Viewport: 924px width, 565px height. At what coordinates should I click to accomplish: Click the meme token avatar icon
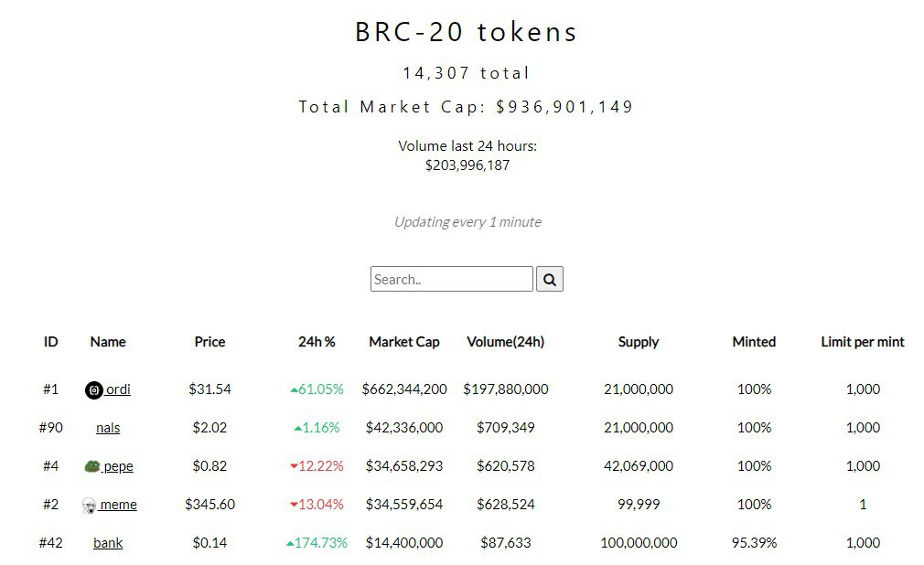pyautogui.click(x=89, y=506)
